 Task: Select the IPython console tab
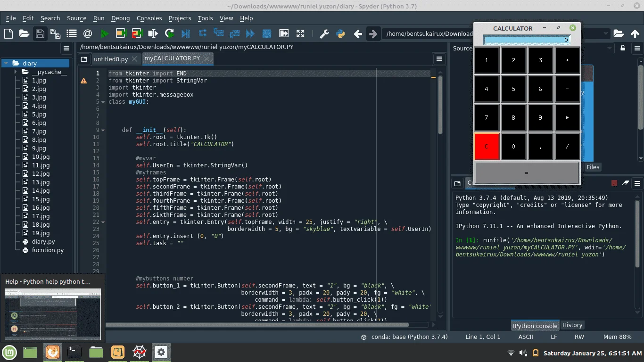pos(535,326)
